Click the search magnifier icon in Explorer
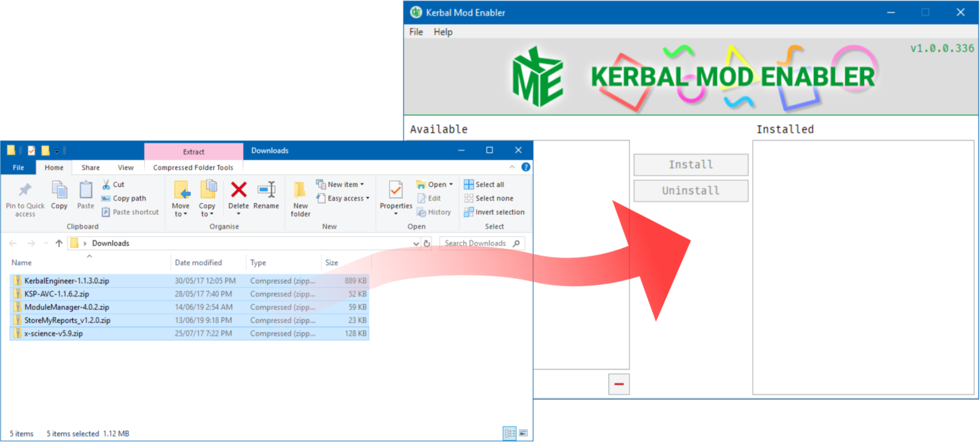This screenshot has width=980, height=442. click(516, 244)
